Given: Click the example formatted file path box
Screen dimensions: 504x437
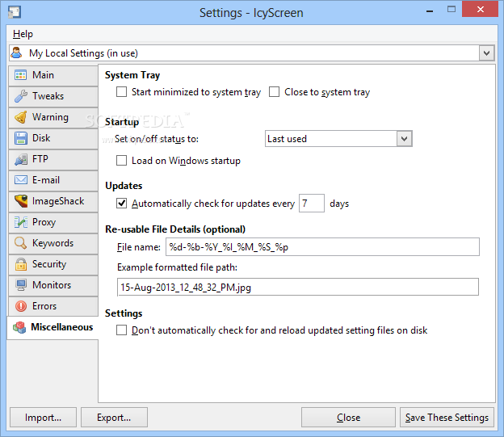Looking at the screenshot, I should click(298, 287).
